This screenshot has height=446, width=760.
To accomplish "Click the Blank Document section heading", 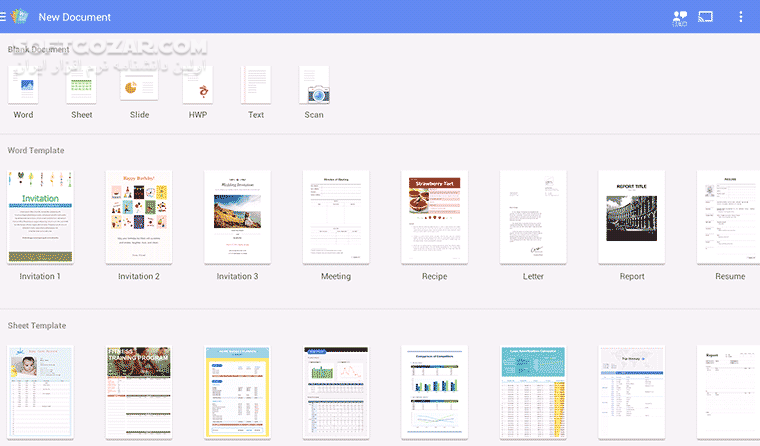I will point(39,49).
